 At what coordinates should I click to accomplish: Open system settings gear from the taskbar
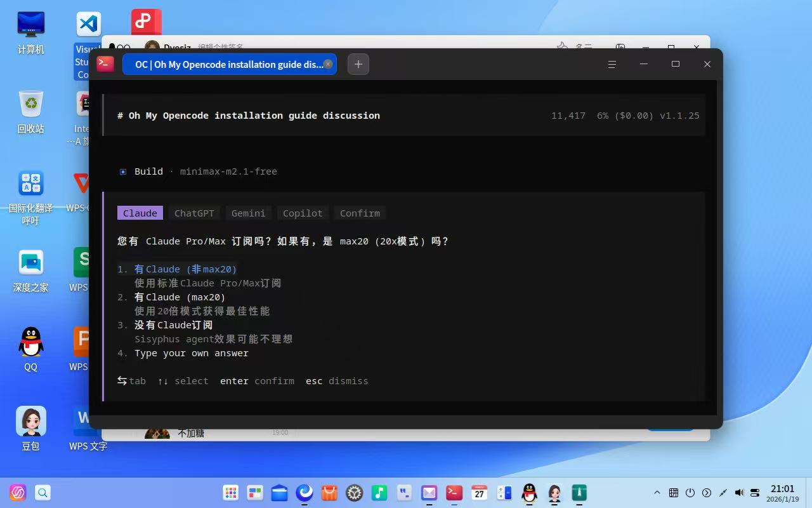(x=353, y=492)
